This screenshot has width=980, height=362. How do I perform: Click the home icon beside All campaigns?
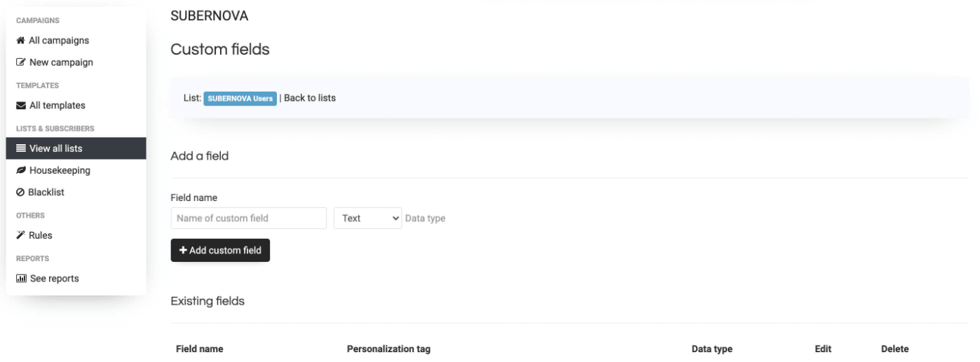(x=21, y=41)
